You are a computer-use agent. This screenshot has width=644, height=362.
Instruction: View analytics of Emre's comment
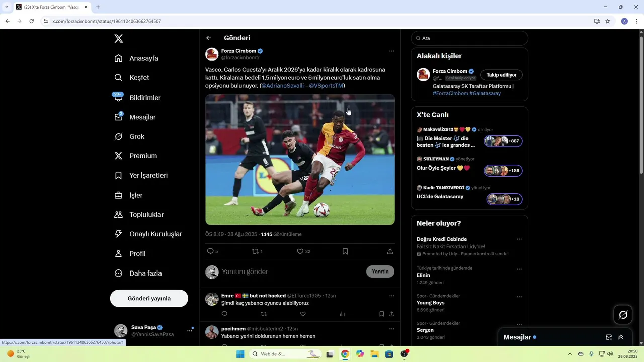[x=342, y=314]
